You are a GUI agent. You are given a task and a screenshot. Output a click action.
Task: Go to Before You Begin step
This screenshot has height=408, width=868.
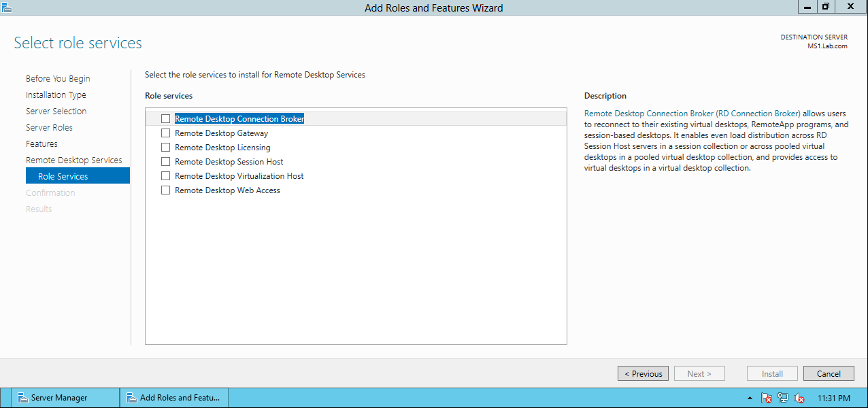coord(58,78)
